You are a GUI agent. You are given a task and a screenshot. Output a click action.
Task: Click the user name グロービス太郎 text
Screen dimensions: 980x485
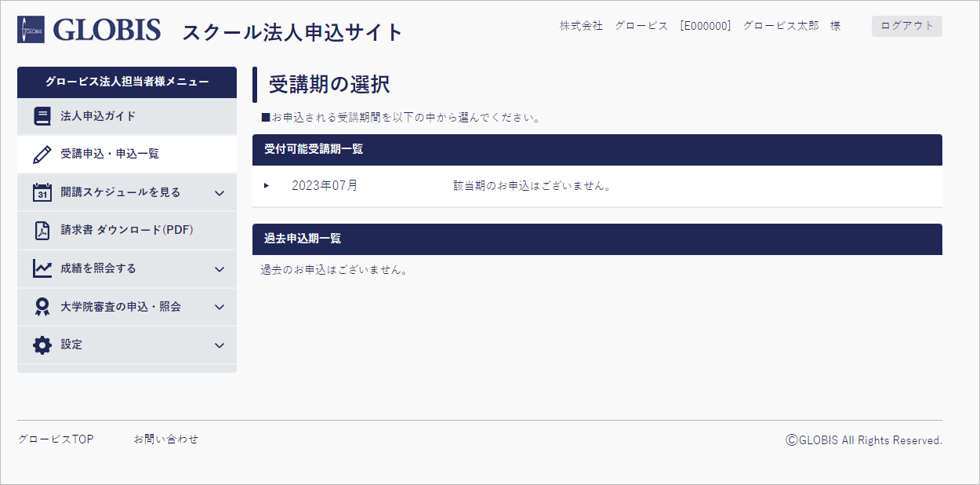[781, 26]
